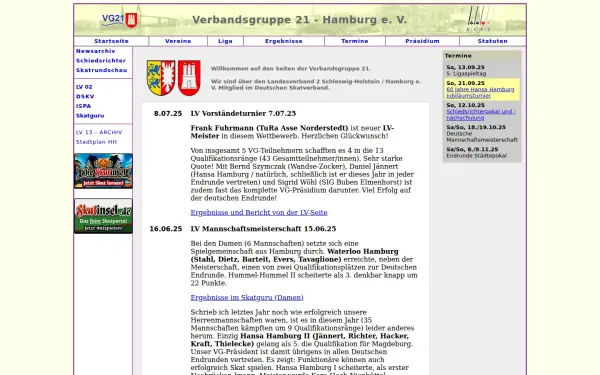This screenshot has height=375, width=600.
Task: Click the 'Hansa Hamburg II' bold text
Action: click(x=275, y=336)
